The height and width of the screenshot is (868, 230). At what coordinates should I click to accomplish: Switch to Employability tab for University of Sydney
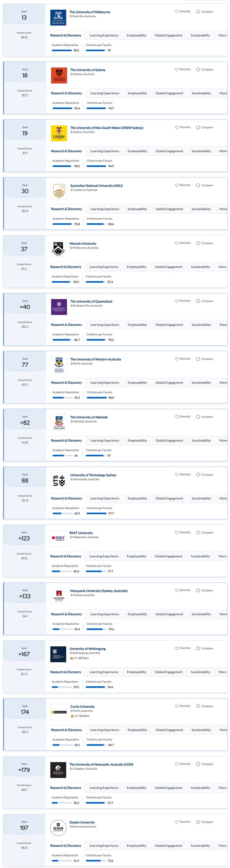[137, 93]
